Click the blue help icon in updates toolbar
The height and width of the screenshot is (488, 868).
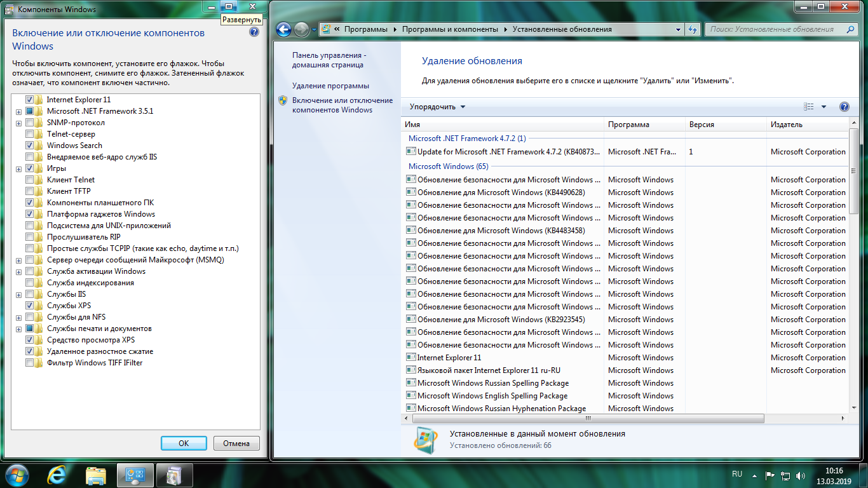[844, 107]
